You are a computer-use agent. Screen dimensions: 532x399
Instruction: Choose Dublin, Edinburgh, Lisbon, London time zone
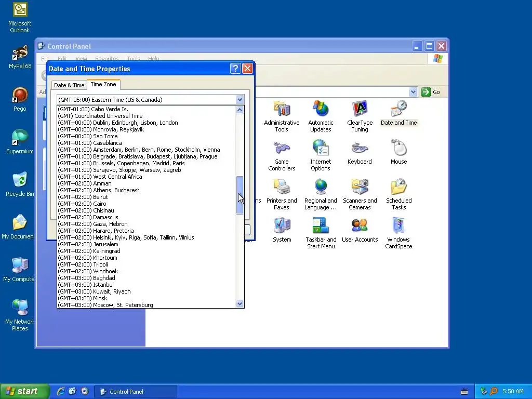tap(146, 123)
